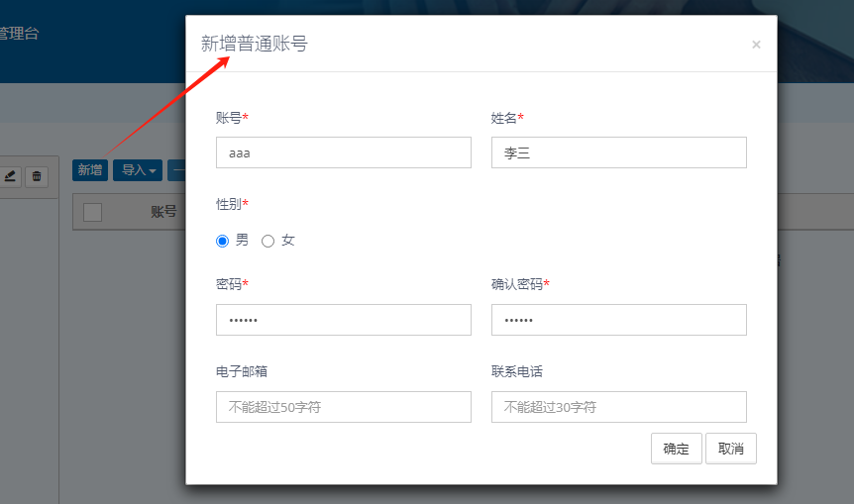Click the 密码 password field
This screenshot has width=854, height=504.
[x=343, y=320]
